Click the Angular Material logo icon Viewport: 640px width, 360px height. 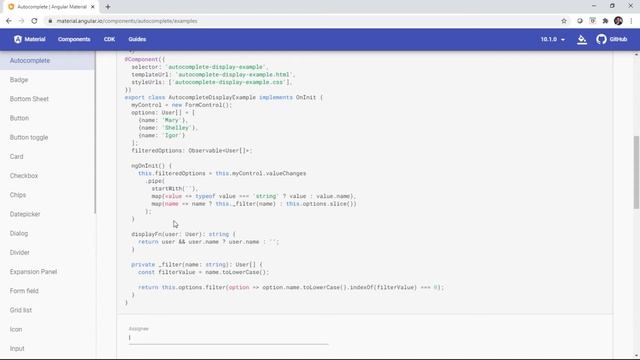tap(18, 39)
